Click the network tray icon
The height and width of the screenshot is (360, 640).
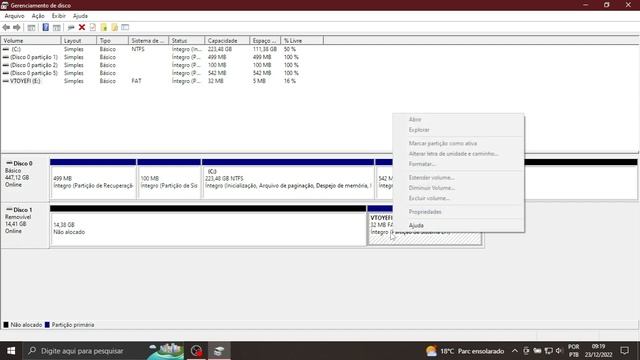point(548,351)
